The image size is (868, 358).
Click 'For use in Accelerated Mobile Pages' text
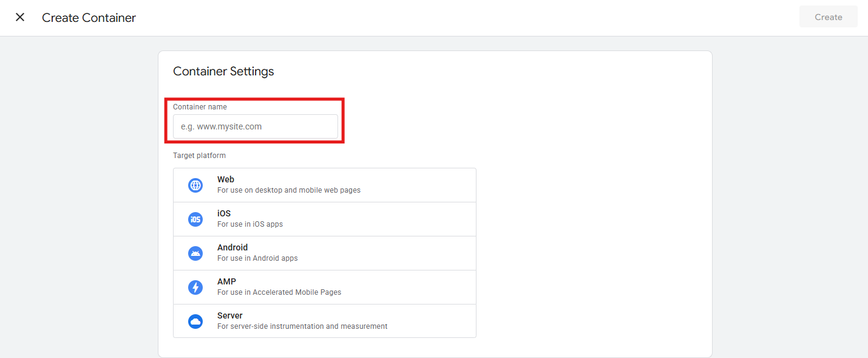pyautogui.click(x=279, y=292)
